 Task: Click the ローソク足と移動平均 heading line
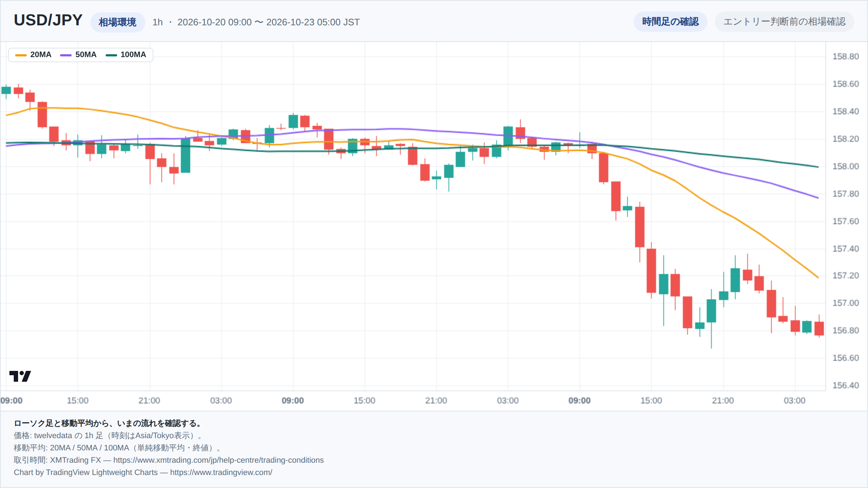[108, 423]
